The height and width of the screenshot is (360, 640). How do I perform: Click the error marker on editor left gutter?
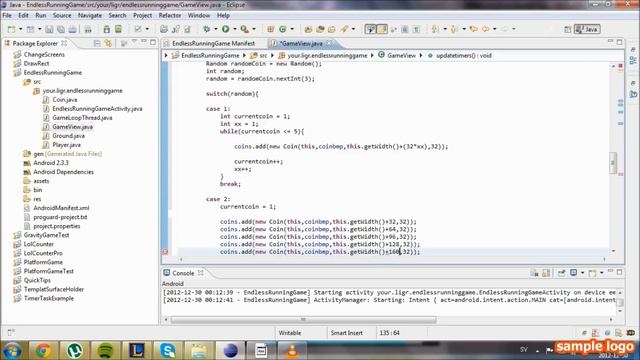click(x=165, y=252)
